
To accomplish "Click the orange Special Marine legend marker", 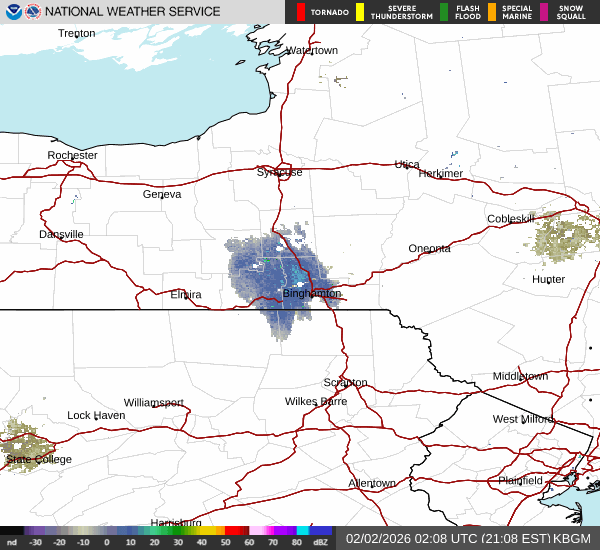I will click(x=491, y=12).
